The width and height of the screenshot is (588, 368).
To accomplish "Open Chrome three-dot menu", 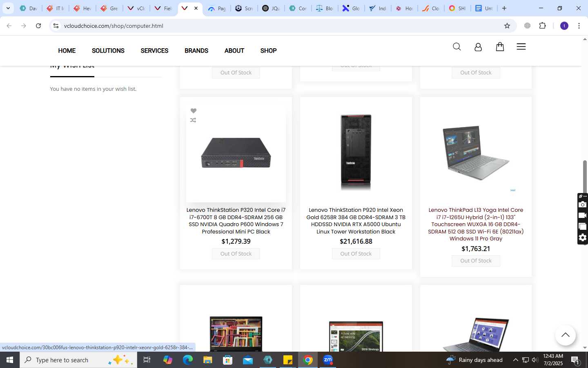I will [579, 26].
